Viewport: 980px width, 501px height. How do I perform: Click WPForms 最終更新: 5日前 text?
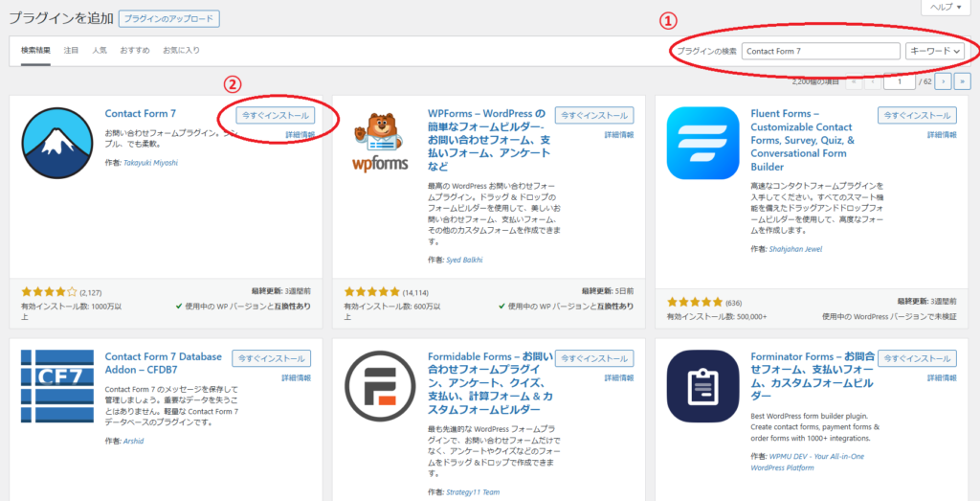click(x=608, y=291)
